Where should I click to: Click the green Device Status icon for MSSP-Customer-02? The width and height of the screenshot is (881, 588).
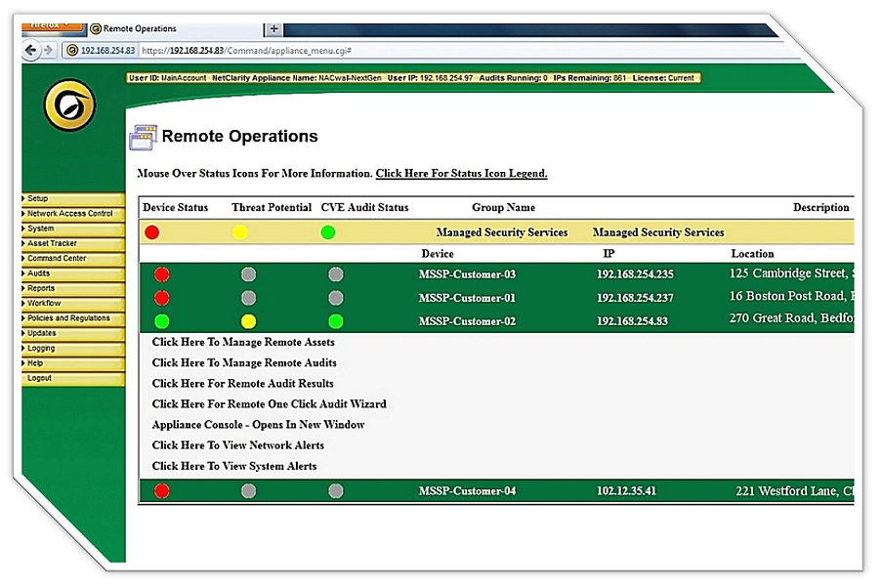[162, 321]
